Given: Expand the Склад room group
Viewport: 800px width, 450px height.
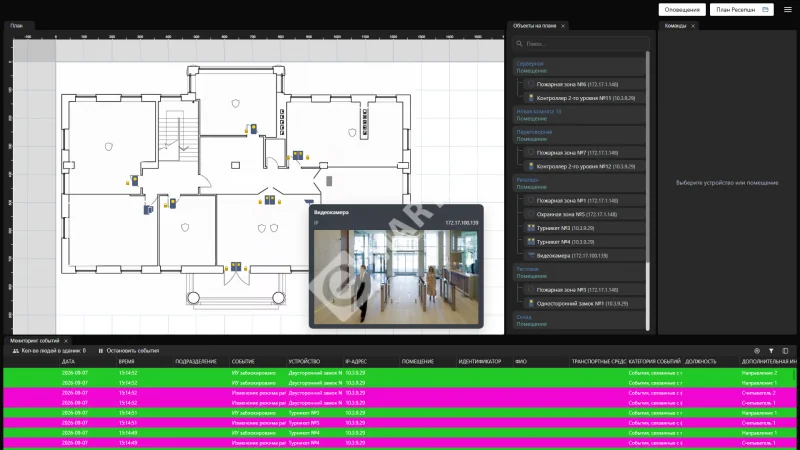Looking at the screenshot, I should click(579, 320).
